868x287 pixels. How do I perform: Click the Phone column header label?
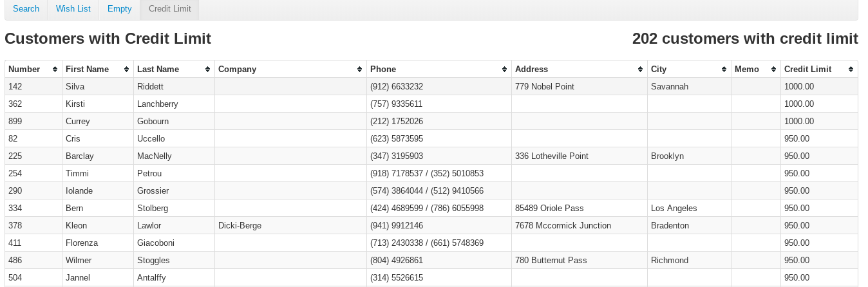point(383,69)
